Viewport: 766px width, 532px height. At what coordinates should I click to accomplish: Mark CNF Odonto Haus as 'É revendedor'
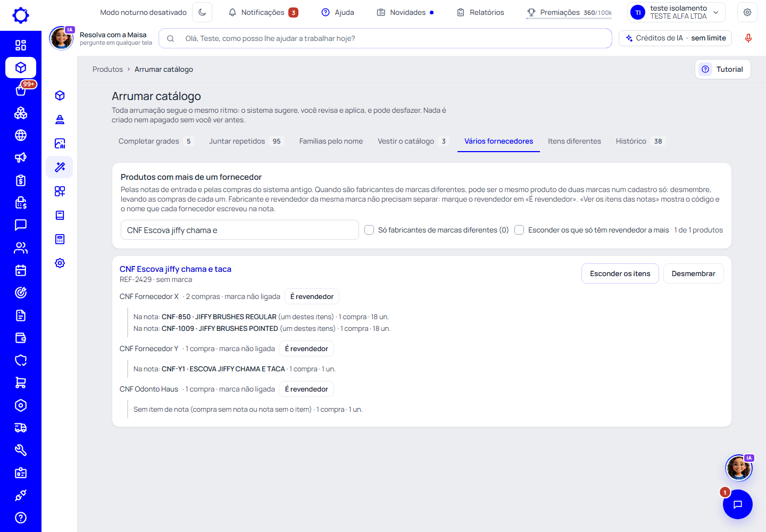306,389
